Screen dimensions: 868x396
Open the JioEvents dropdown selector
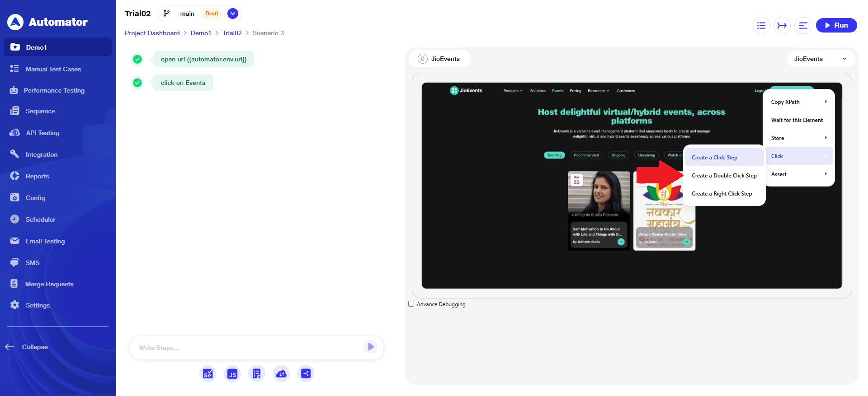pyautogui.click(x=820, y=59)
